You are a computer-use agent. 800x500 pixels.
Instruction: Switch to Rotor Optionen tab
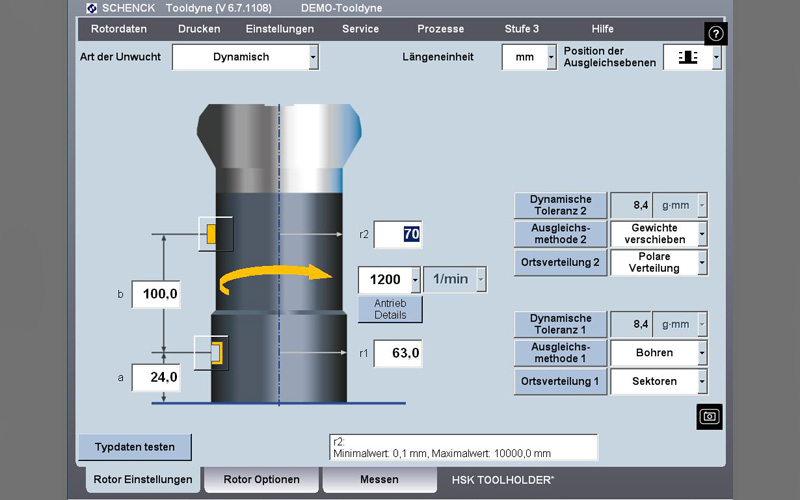(261, 480)
